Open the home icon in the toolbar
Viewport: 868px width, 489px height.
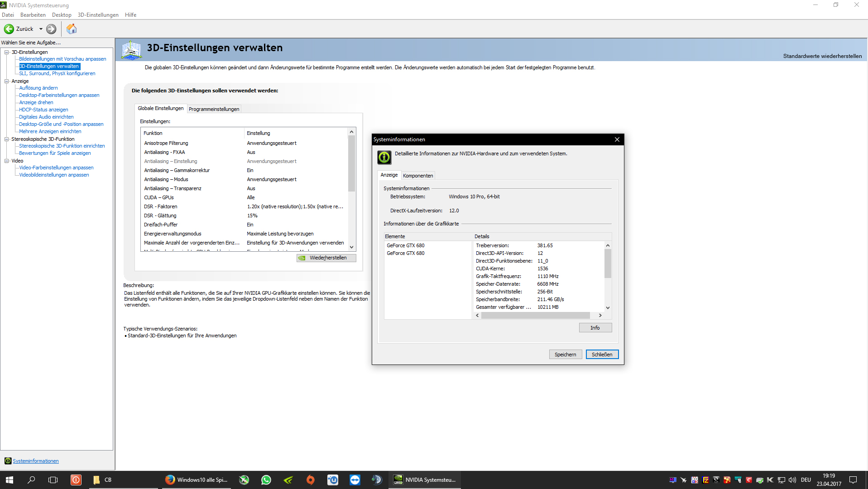pos(72,29)
